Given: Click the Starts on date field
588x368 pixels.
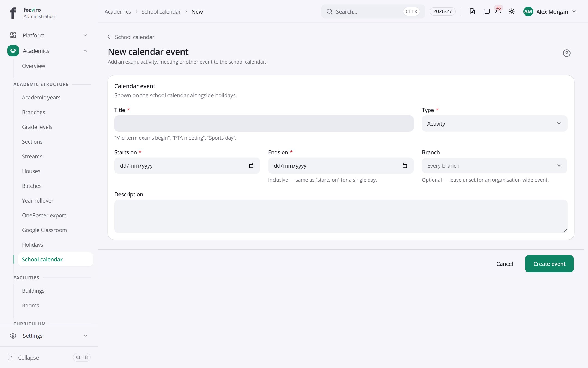Looking at the screenshot, I should coord(187,166).
